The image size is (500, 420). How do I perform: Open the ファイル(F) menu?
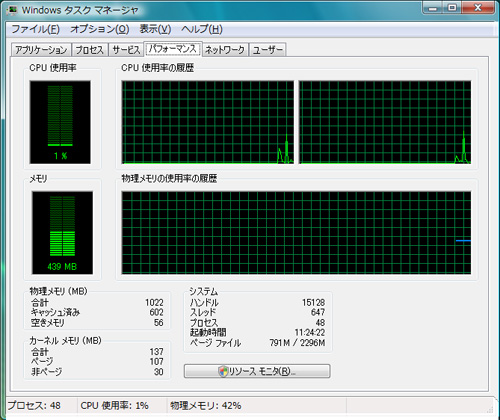pyautogui.click(x=35, y=29)
